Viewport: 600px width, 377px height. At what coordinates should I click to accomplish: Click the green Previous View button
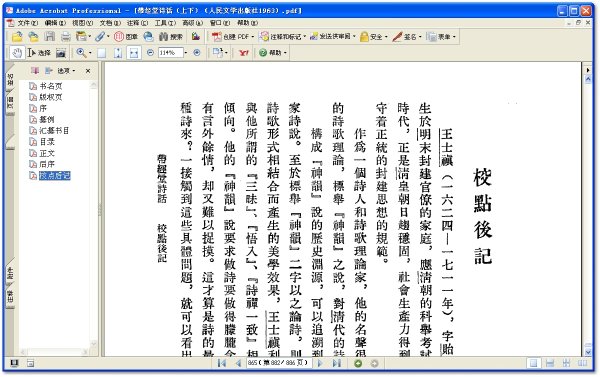[x=358, y=363]
